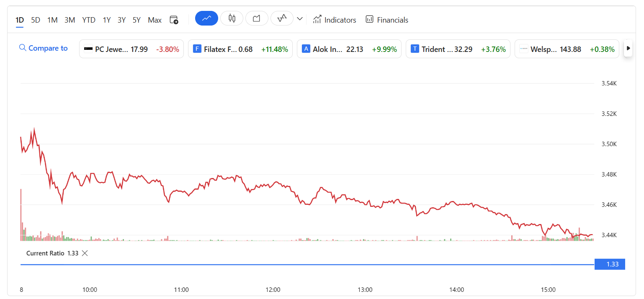Click the 3.52K price axis label

(x=609, y=114)
